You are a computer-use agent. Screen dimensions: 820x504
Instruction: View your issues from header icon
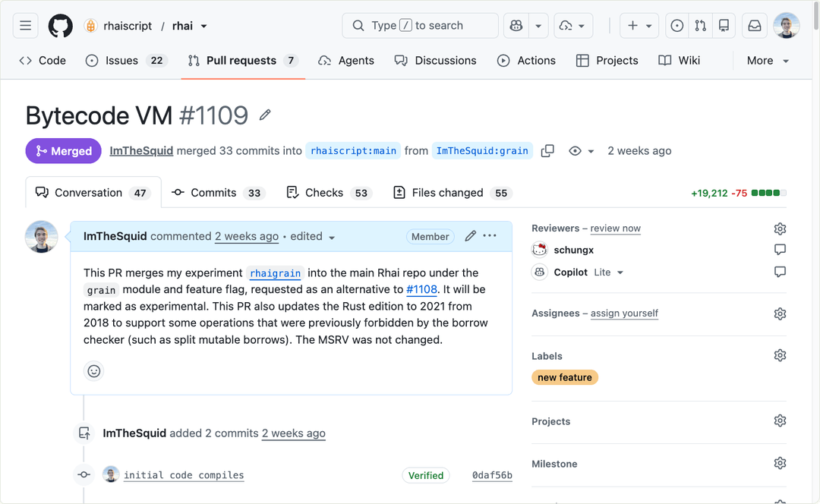[676, 26]
